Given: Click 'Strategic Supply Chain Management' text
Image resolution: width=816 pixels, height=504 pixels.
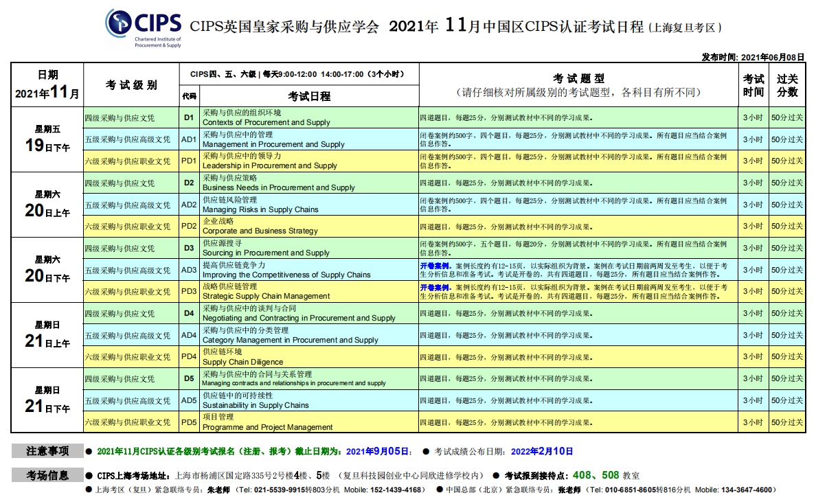Looking at the screenshot, I should click(266, 296).
